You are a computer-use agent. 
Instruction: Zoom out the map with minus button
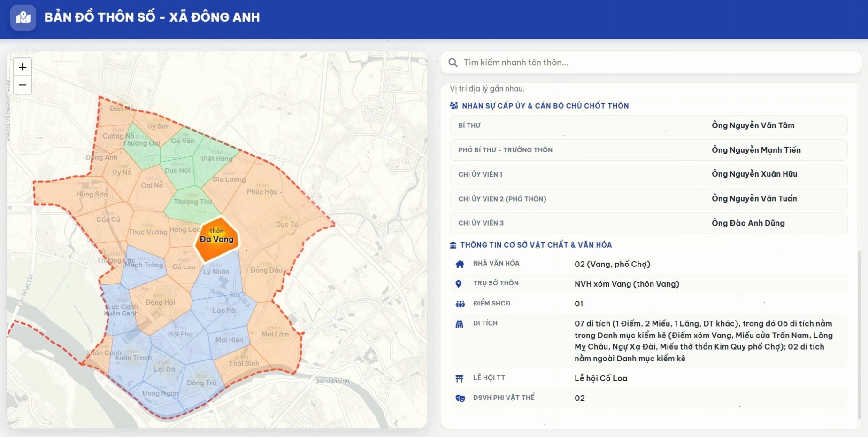point(23,85)
